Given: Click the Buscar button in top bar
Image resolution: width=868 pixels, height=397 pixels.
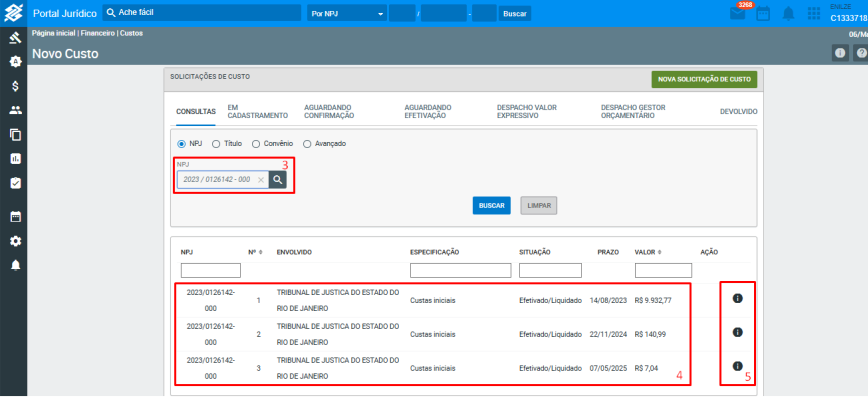Looking at the screenshot, I should point(515,13).
